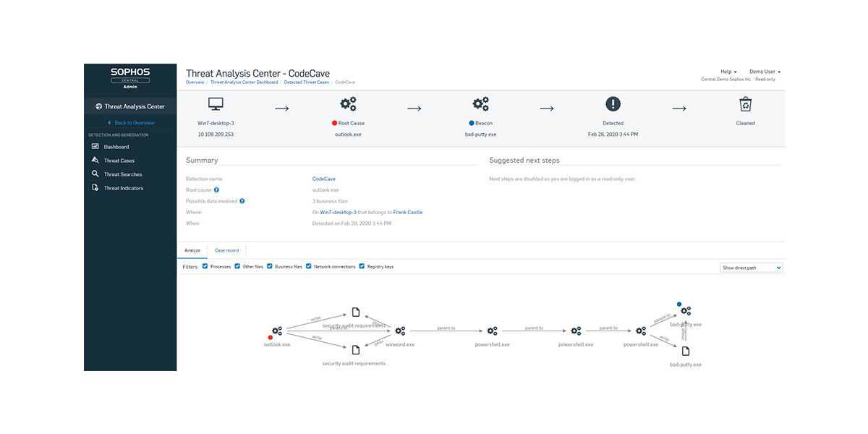
Task: Click the Dashboard icon in sidebar
Action: pyautogui.click(x=95, y=147)
